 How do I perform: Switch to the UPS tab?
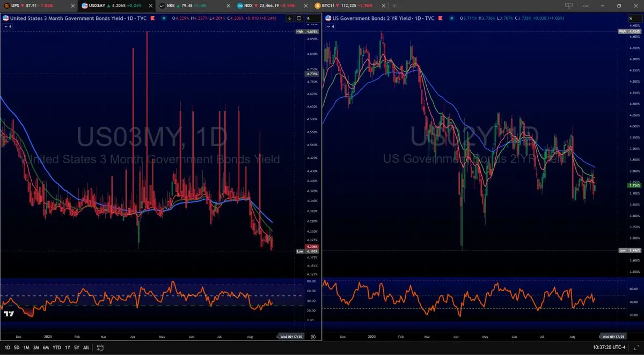(39, 5)
